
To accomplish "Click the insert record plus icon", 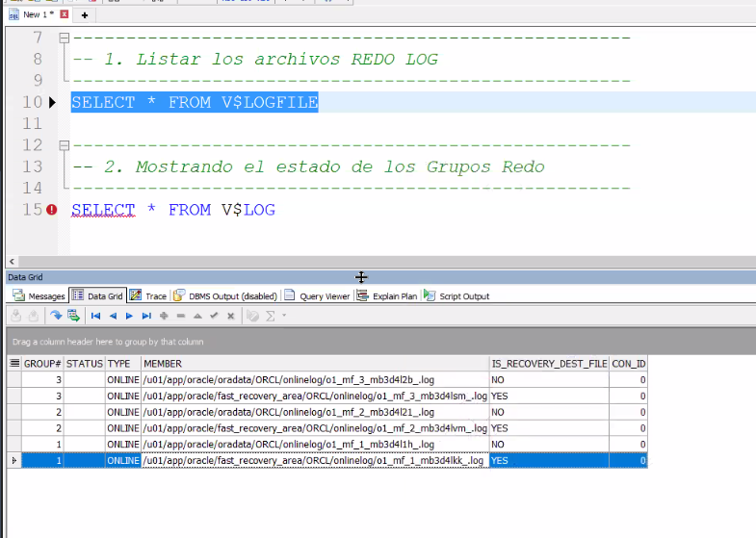I will tap(164, 316).
